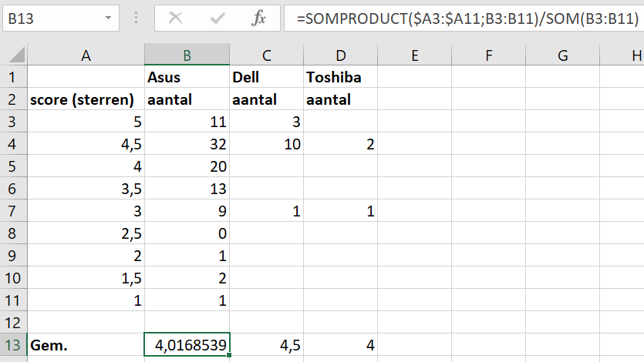Select row 13 header
Viewport: 644px width, 362px height.
tap(12, 346)
